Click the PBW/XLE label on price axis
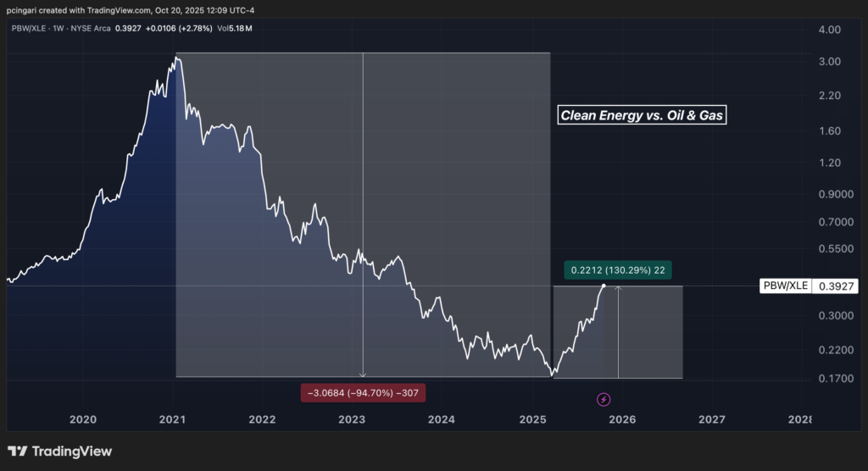868x471 pixels. click(x=785, y=286)
